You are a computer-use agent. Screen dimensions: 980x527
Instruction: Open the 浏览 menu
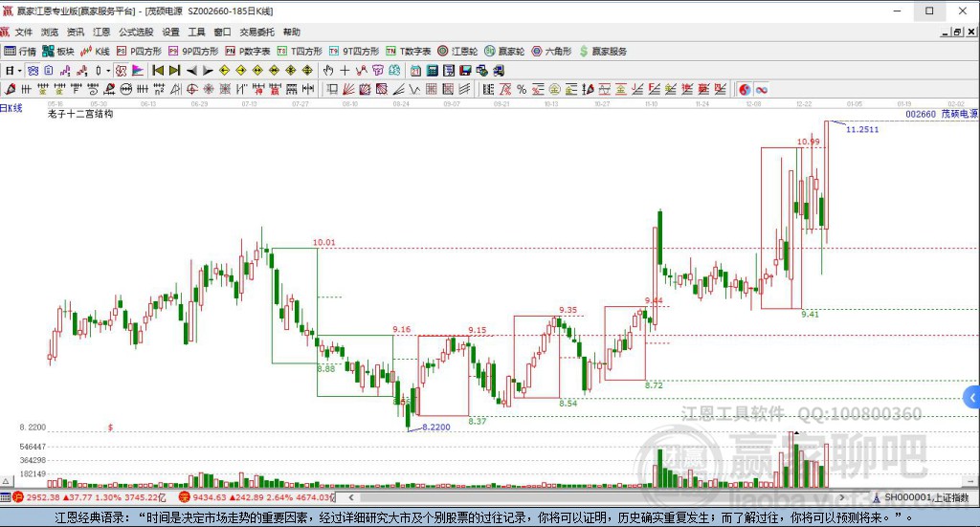pos(50,32)
